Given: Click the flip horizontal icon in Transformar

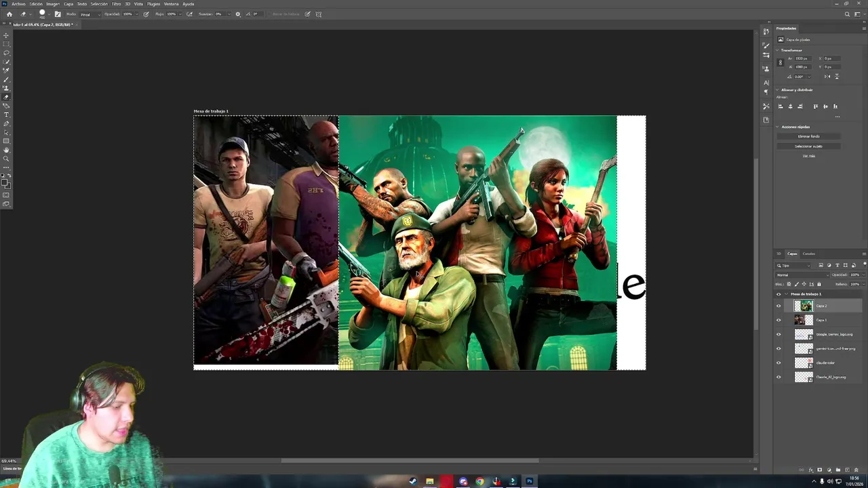Looking at the screenshot, I should (827, 77).
